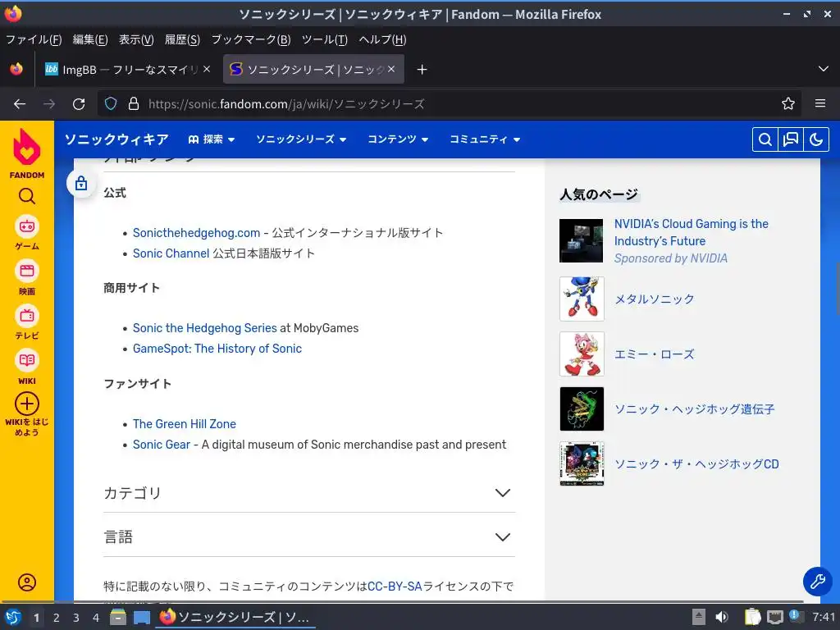Viewport: 840px width, 630px height.
Task: Open the WIKI book sidebar icon
Action: pos(27,360)
